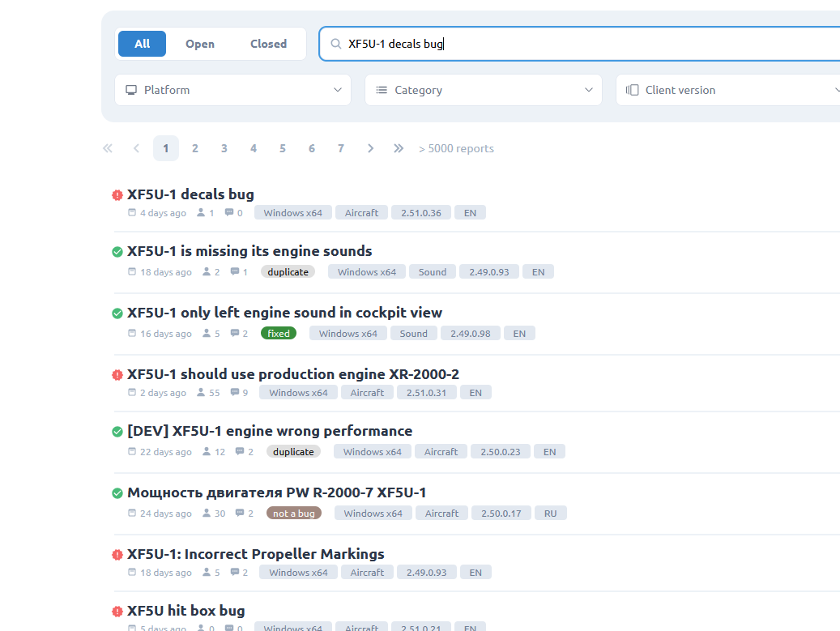Image resolution: width=840 pixels, height=631 pixels.
Task: Go to page 3 of results
Action: [224, 148]
